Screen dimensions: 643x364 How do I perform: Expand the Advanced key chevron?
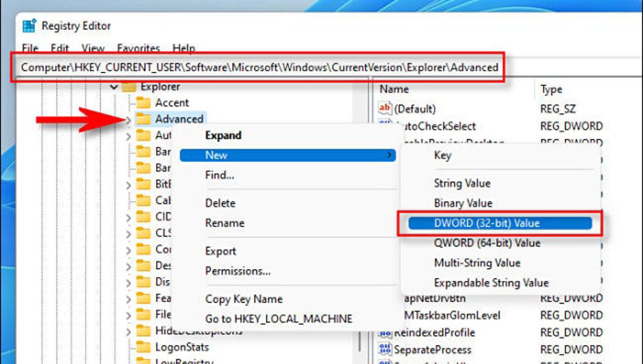(129, 120)
